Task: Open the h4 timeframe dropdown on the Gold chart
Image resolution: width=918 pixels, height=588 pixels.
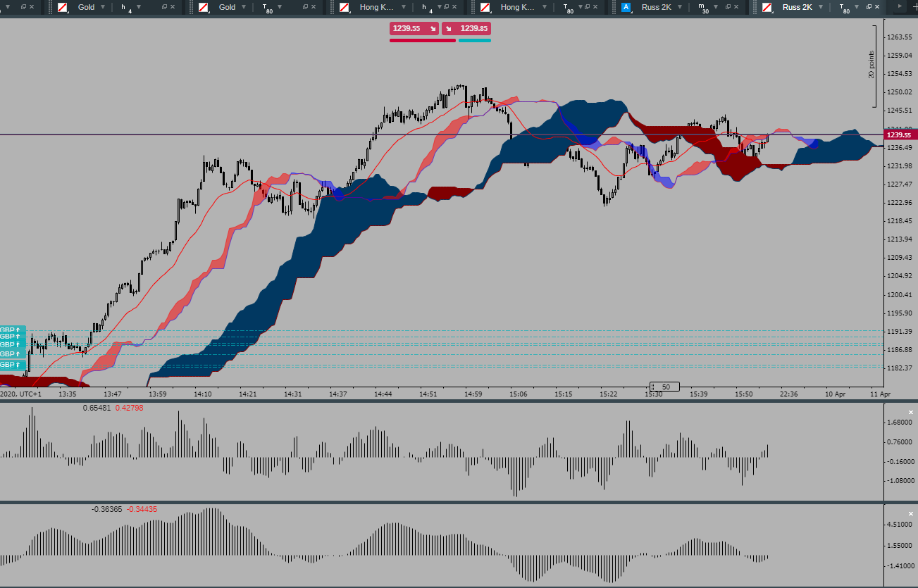Action: point(138,8)
